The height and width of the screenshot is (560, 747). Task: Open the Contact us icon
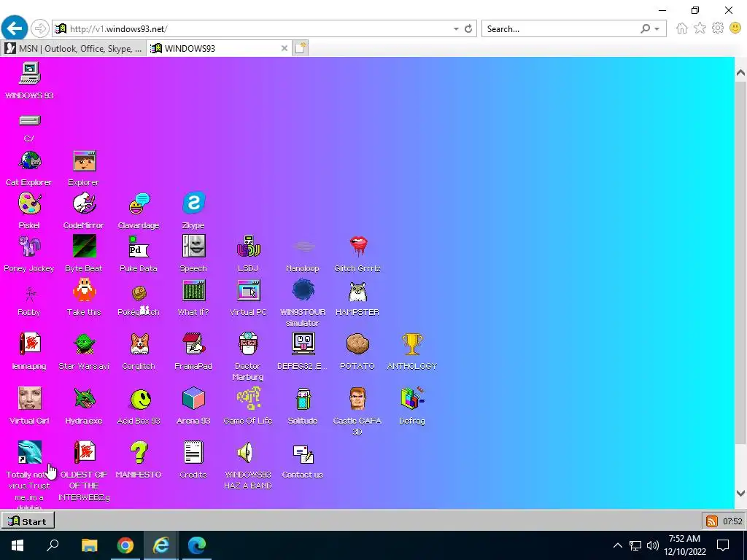coord(303,454)
